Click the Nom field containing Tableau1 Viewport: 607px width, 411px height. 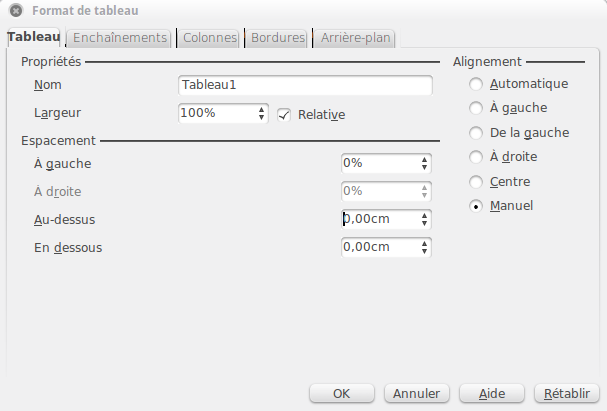305,85
